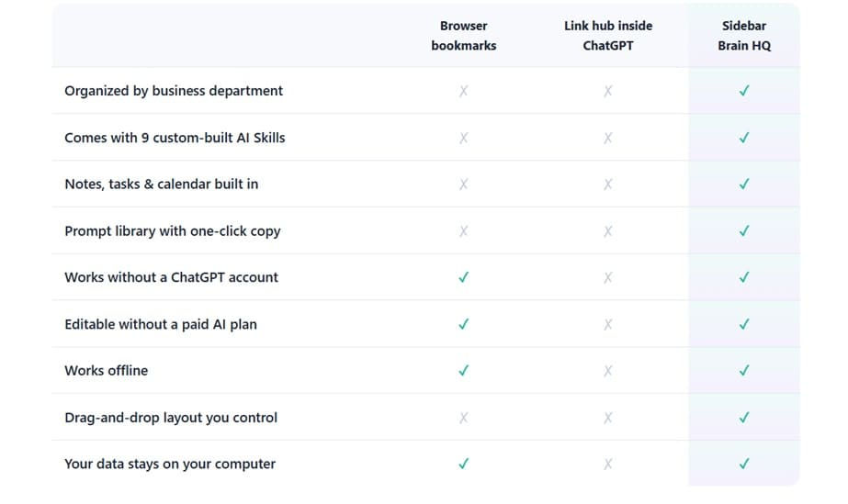Click Your data stays on your computer label
This screenshot has height=504, width=848.
(x=170, y=464)
